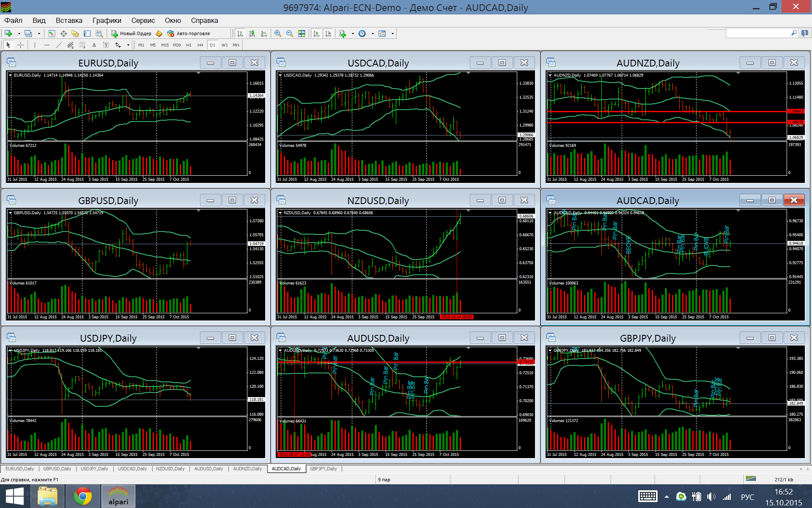The height and width of the screenshot is (508, 812).
Task: Toggle Авто-торговля on or off
Action: coord(189,33)
